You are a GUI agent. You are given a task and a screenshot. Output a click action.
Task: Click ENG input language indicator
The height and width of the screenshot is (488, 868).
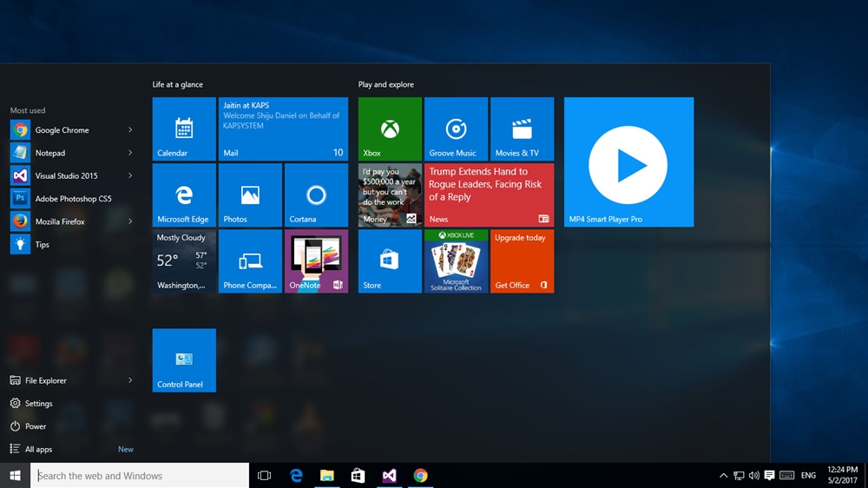(808, 475)
